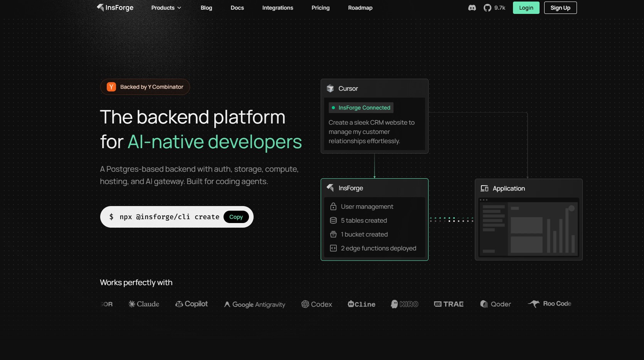Click the Cline logo

(362, 304)
